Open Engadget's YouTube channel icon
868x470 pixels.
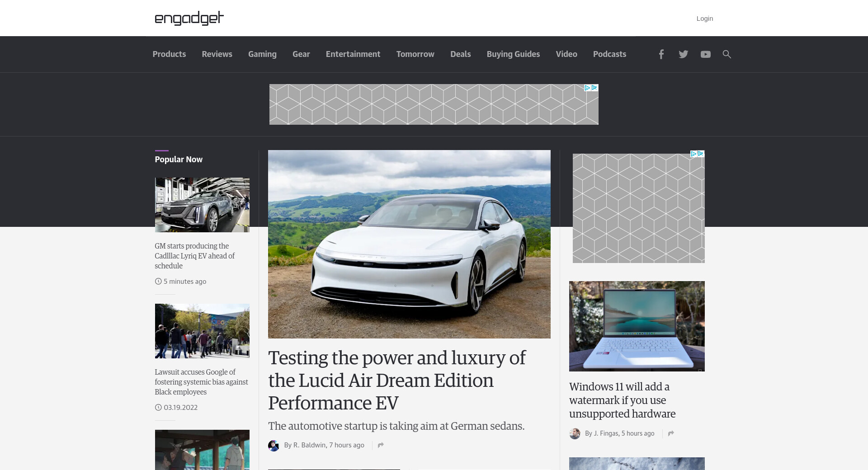click(705, 54)
